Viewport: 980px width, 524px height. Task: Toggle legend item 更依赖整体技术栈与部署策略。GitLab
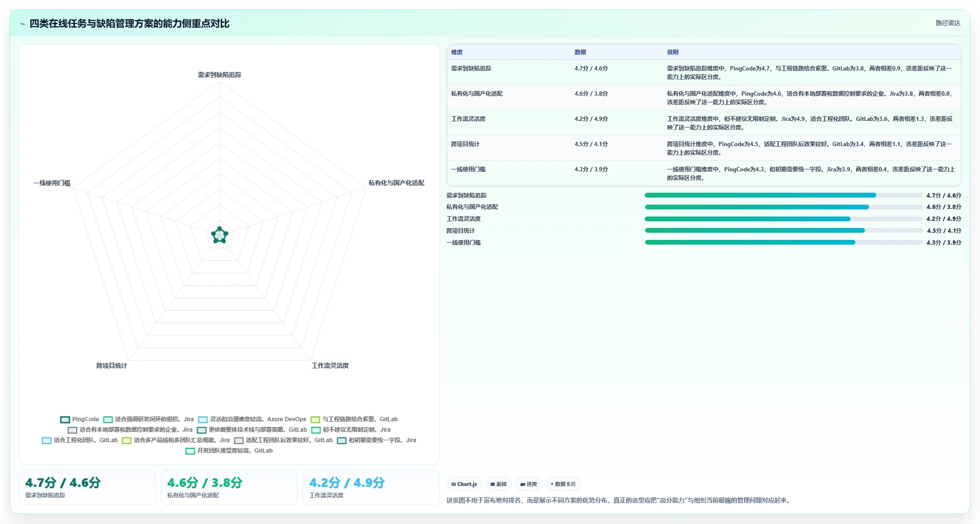[252, 430]
